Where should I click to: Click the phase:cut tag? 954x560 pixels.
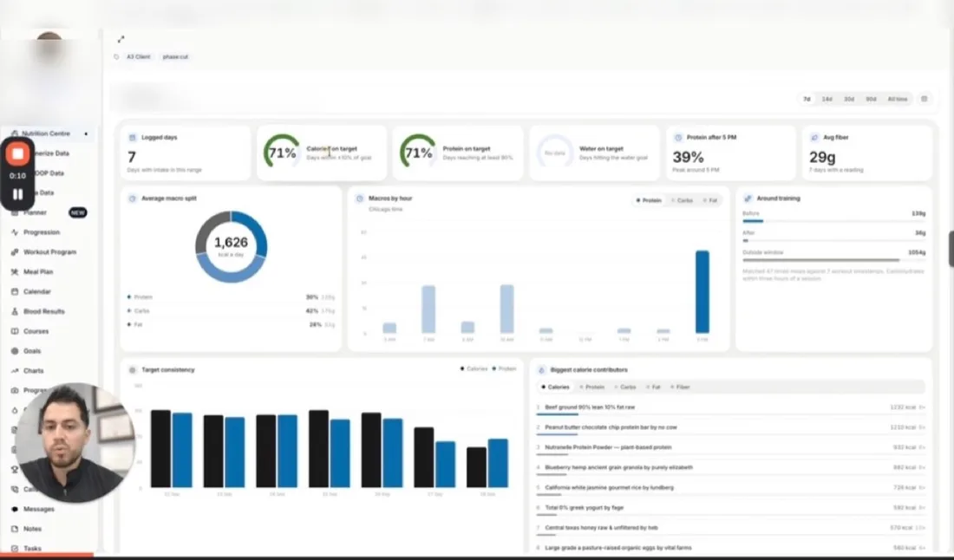[x=175, y=56]
